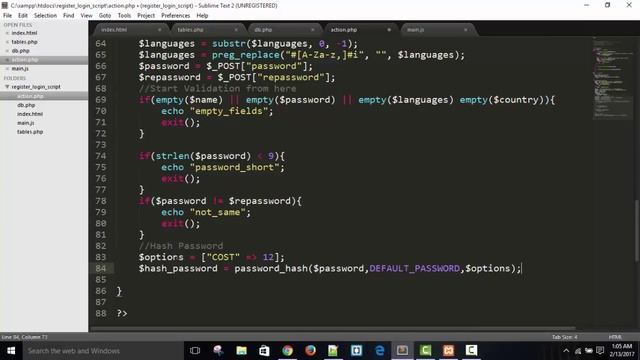640x360 pixels.
Task: Click the active Sublime Text taskbar icon
Action: 402,351
